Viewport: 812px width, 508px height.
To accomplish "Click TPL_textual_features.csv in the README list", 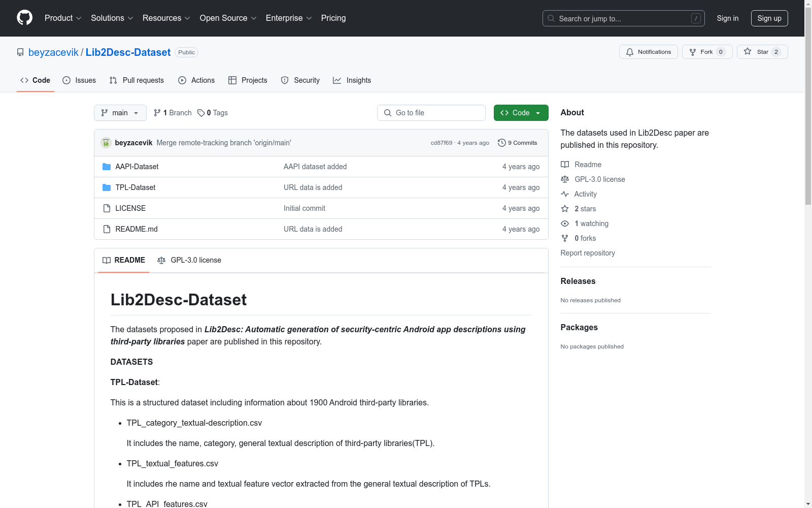I will pos(173,463).
